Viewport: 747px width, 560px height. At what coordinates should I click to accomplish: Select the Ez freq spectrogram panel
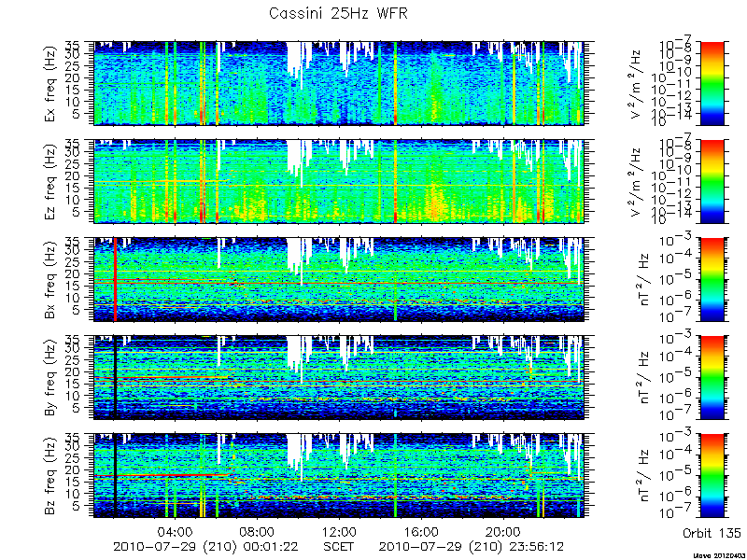tap(339, 181)
